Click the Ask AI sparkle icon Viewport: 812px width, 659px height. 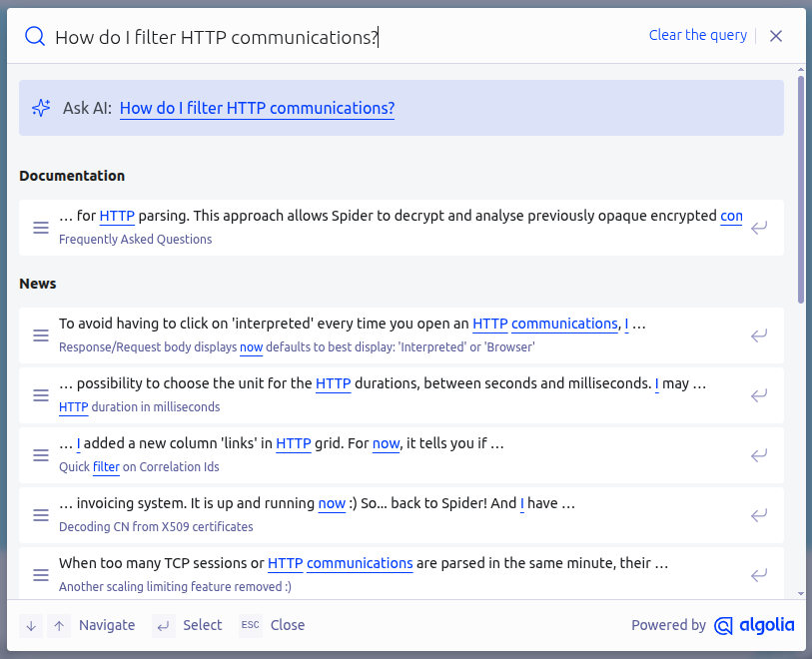click(41, 108)
